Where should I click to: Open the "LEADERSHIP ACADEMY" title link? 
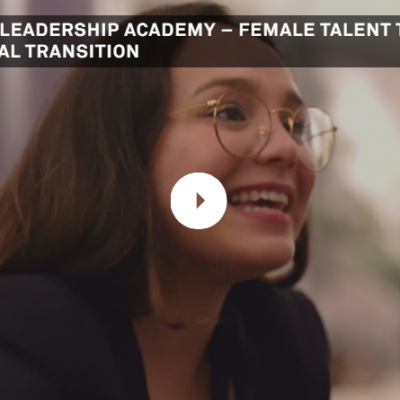[109, 30]
